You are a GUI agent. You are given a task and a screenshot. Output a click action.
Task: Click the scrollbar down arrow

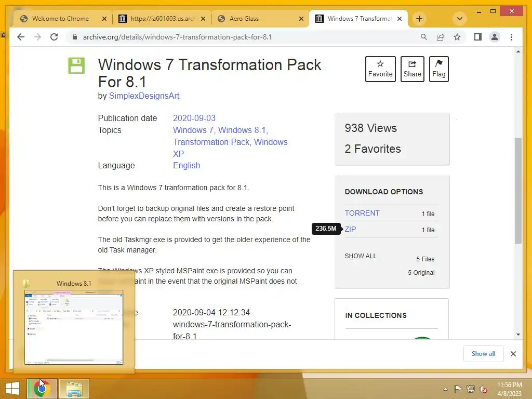[x=518, y=335]
